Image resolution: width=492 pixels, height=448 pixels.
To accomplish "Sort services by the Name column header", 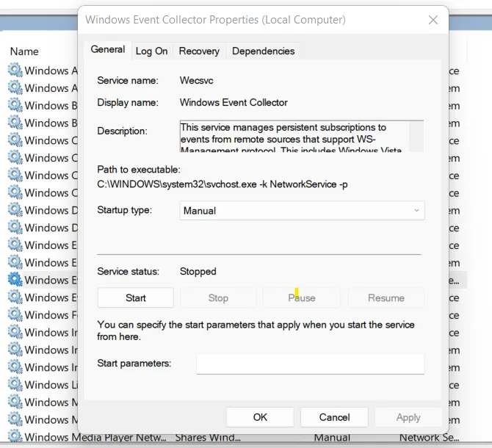I will (24, 51).
